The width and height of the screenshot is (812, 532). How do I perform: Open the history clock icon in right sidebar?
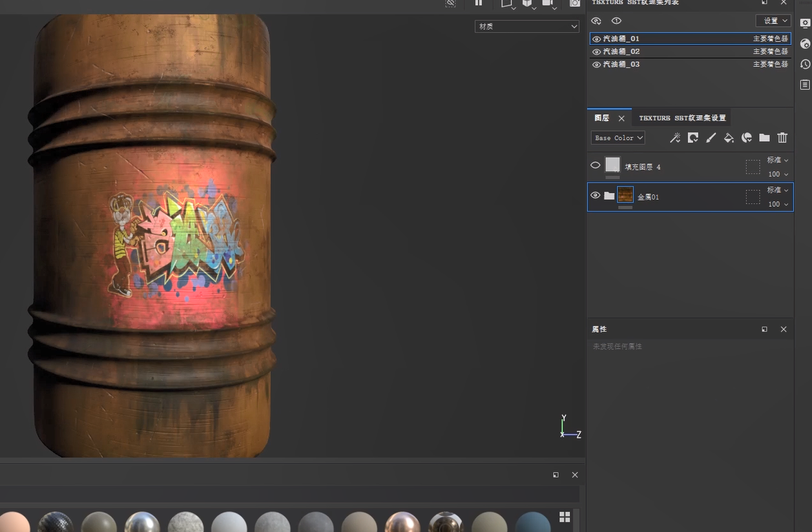click(805, 64)
